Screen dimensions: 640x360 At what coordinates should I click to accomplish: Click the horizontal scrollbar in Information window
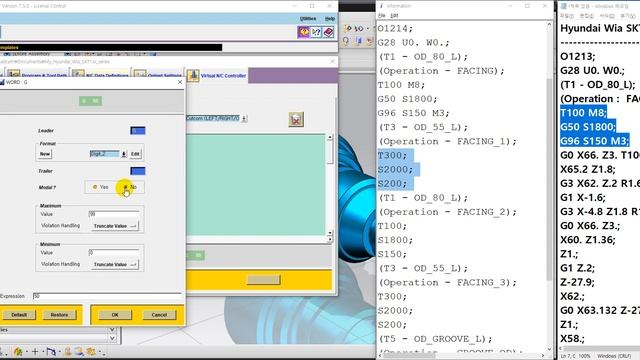pos(408,355)
